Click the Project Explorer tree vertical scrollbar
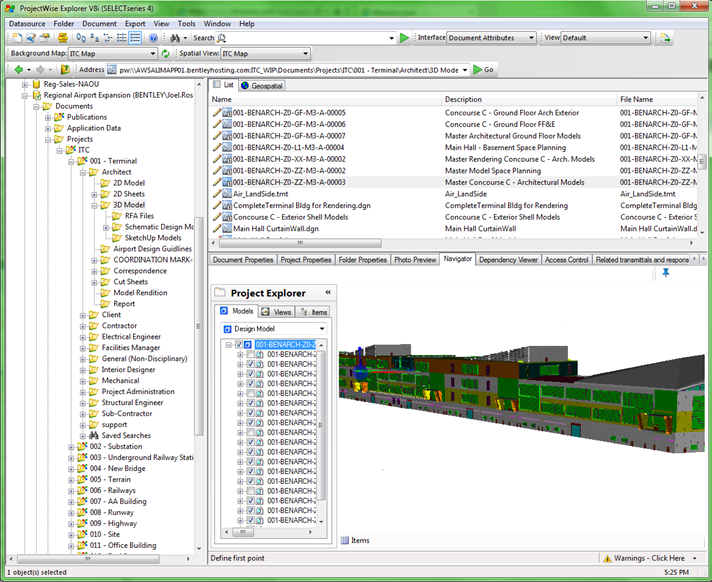 click(321, 425)
